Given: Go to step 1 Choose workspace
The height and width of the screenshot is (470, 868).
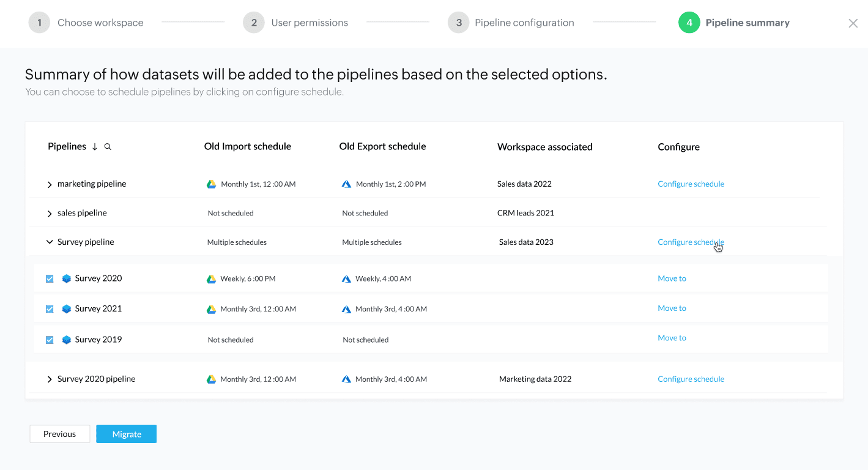Looking at the screenshot, I should tap(39, 23).
